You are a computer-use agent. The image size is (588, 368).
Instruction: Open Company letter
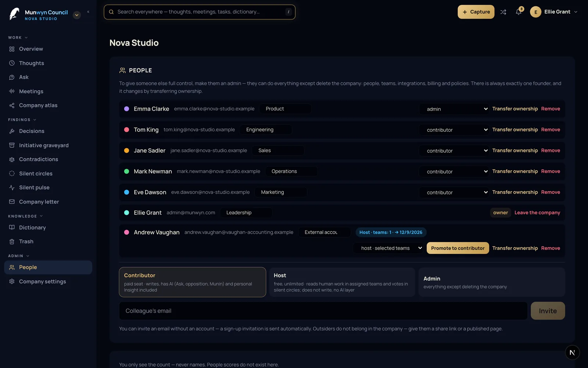48,202
